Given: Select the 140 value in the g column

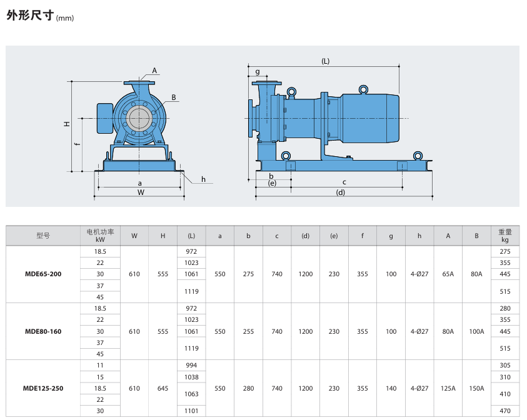Looking at the screenshot, I should coord(391,388).
